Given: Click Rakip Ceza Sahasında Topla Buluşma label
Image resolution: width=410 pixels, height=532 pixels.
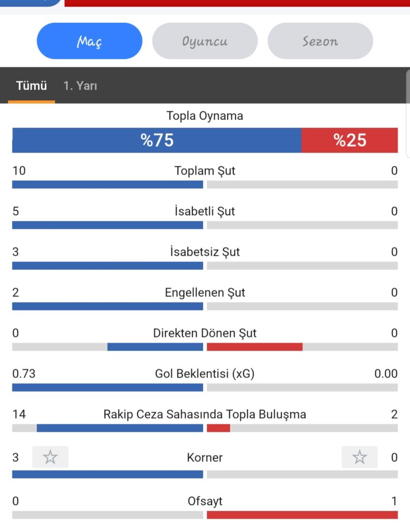Looking at the screenshot, I should [205, 414].
